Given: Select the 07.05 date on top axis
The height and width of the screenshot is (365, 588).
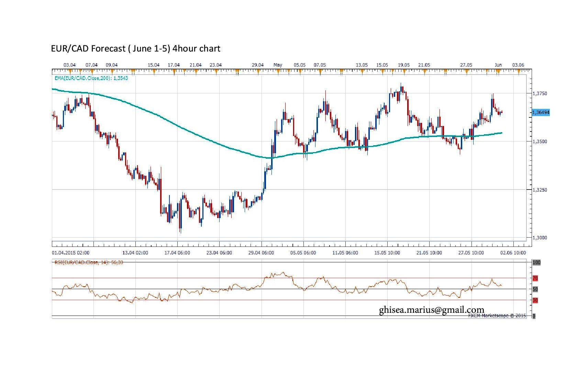Looking at the screenshot, I should (320, 65).
